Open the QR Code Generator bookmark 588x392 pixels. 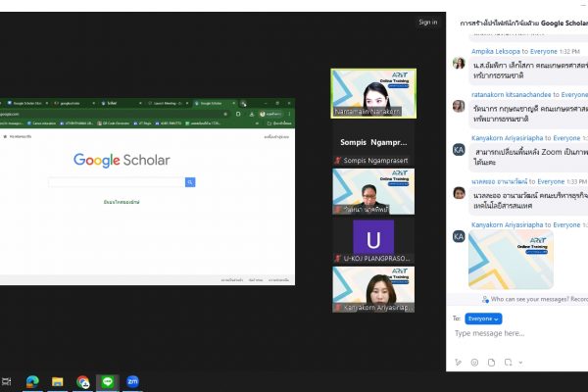[x=114, y=123]
